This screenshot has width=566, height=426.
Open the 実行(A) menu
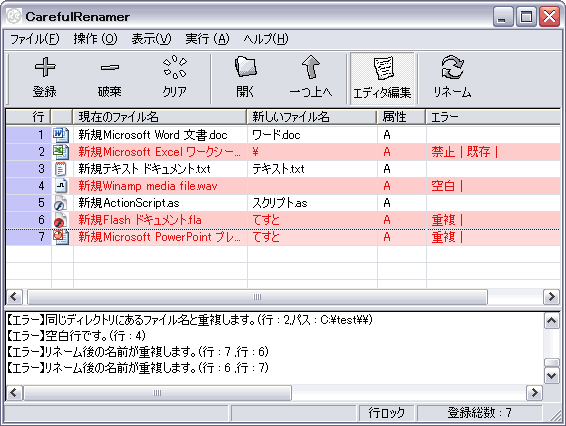click(207, 39)
